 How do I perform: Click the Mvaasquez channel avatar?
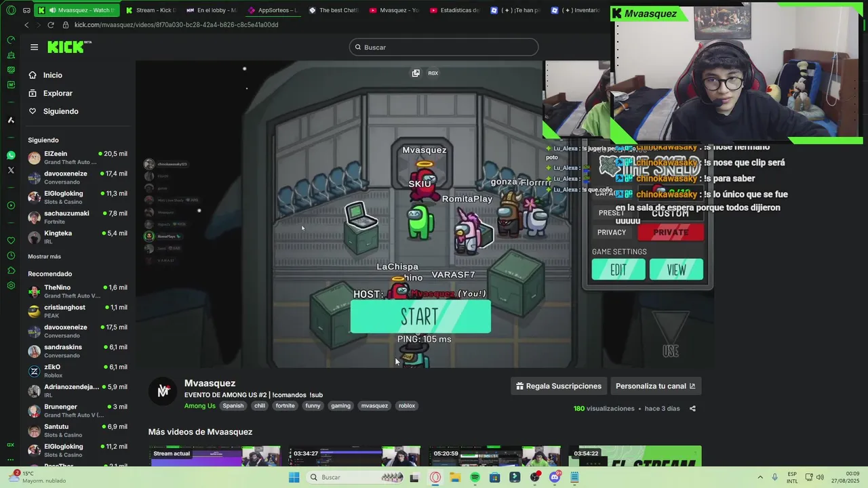pyautogui.click(x=163, y=391)
